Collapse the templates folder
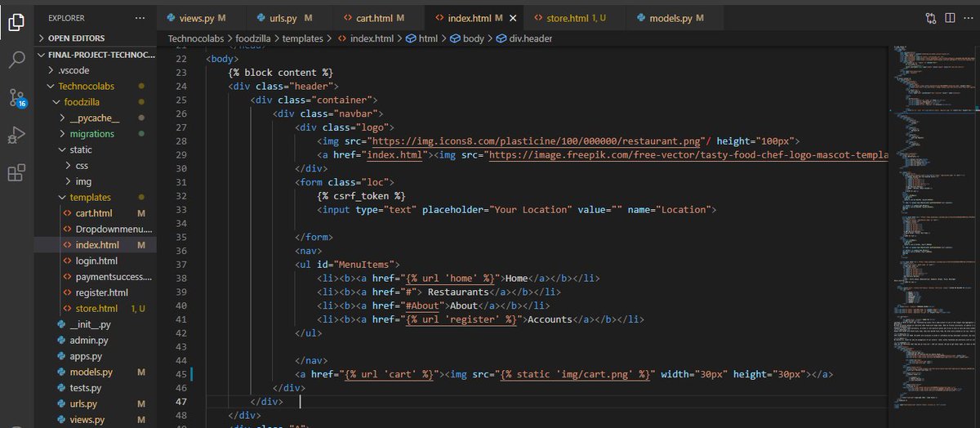This screenshot has width=980, height=428. tap(96, 198)
